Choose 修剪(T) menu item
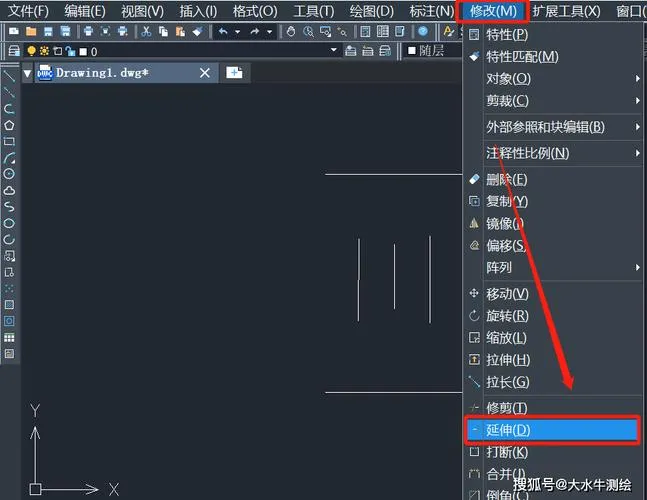 553,408
